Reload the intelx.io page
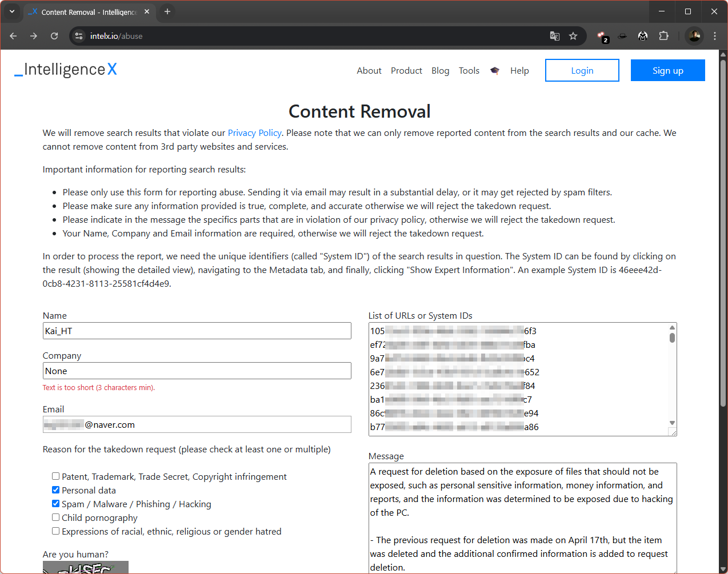Screen dimensions: 728x574 click(54, 36)
